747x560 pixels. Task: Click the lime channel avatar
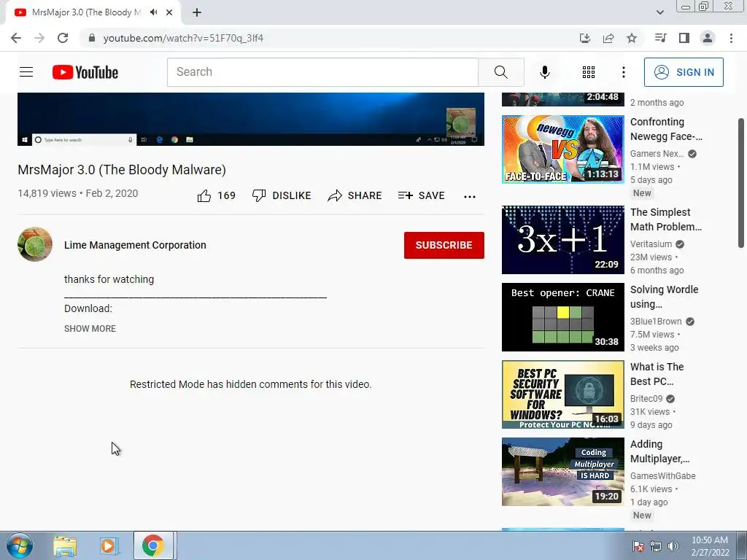pyautogui.click(x=35, y=244)
